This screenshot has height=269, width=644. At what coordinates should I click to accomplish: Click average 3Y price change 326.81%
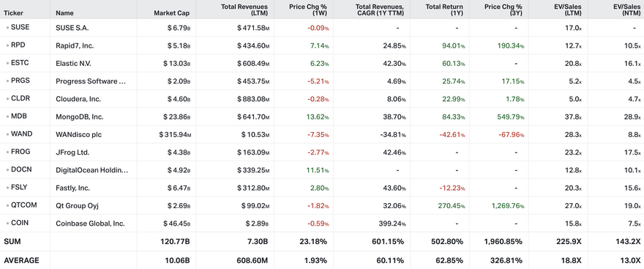click(x=509, y=260)
